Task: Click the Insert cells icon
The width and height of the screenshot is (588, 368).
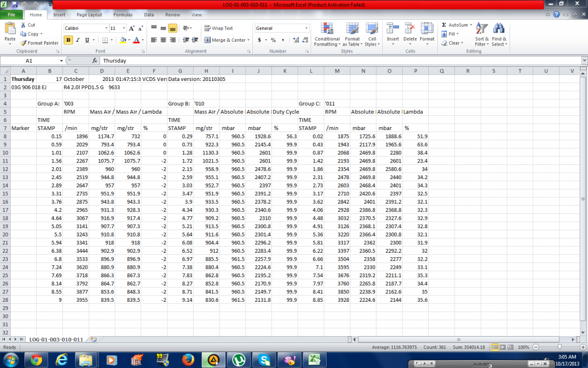Action: point(392,29)
